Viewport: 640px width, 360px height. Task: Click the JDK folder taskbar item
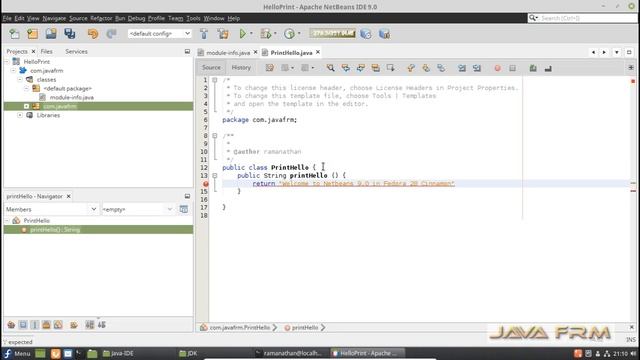[188, 353]
